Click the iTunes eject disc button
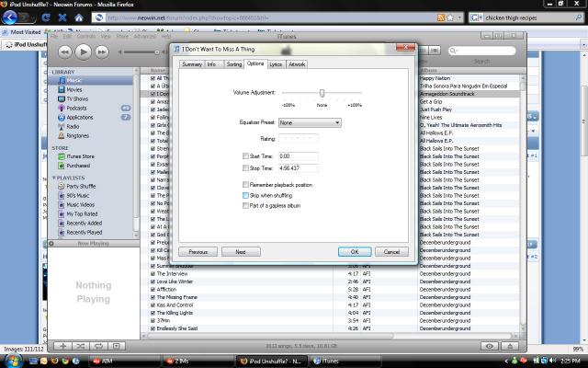Image resolution: width=588 pixels, height=368 pixels. [510, 346]
